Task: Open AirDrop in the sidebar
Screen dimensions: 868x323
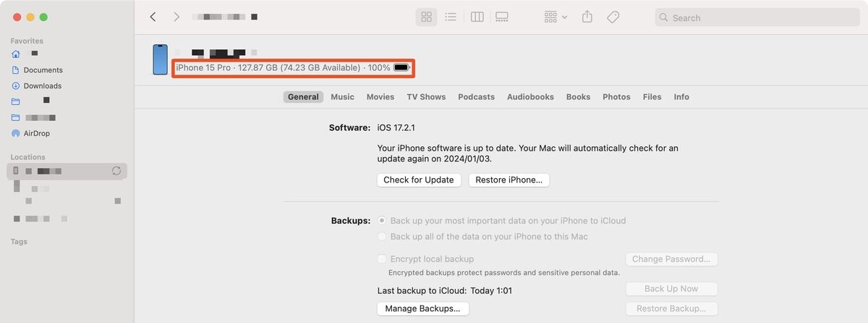Action: [x=36, y=133]
